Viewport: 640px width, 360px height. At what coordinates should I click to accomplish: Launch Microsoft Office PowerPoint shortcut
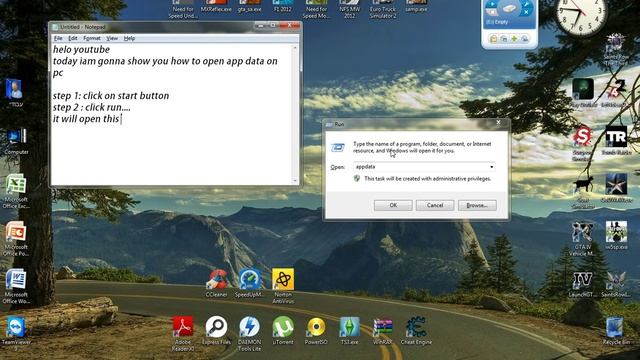click(16, 239)
